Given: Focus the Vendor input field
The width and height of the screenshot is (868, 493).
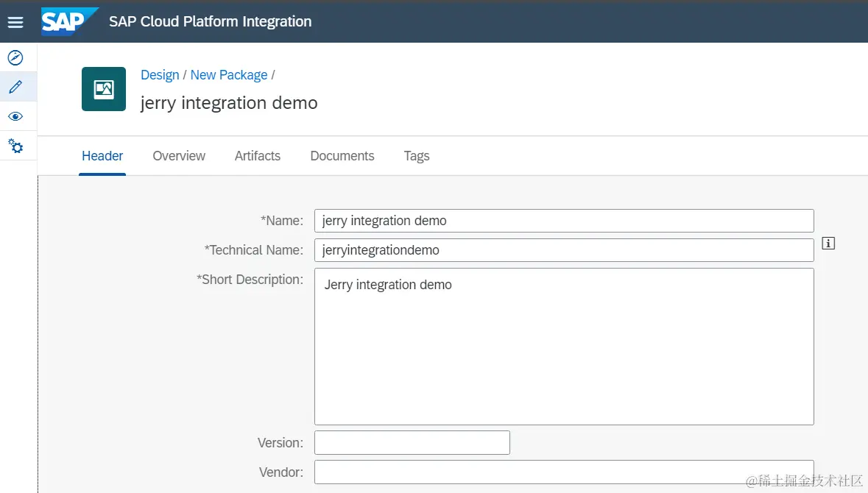Looking at the screenshot, I should [x=564, y=472].
